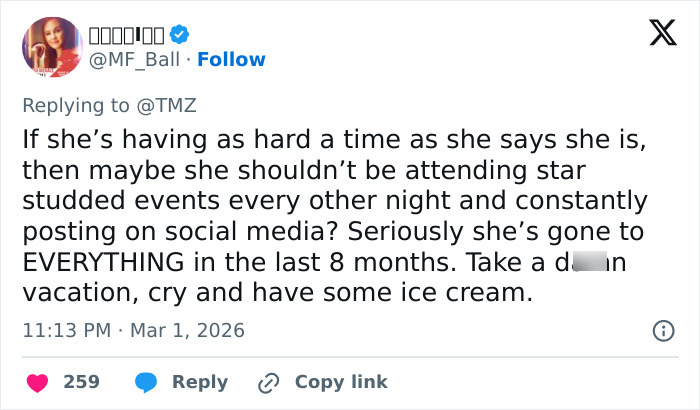Click the blue verified badge
This screenshot has height=410, width=700.
(179, 34)
